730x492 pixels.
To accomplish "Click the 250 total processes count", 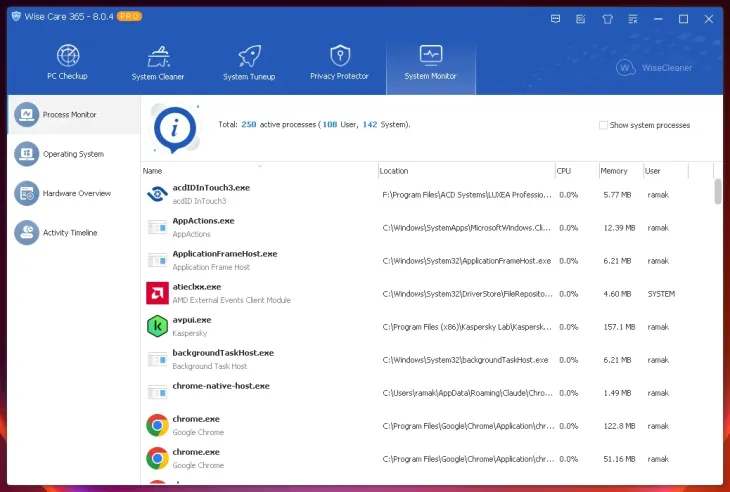I will point(249,124).
